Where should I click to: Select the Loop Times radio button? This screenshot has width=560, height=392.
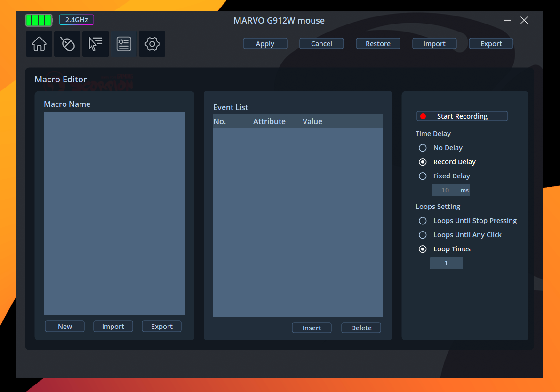(423, 249)
